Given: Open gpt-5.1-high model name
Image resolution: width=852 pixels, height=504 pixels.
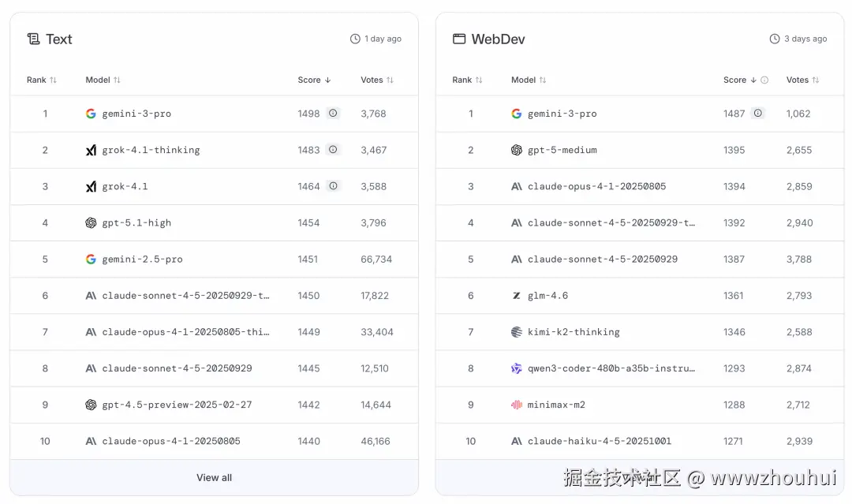Looking at the screenshot, I should tap(136, 222).
